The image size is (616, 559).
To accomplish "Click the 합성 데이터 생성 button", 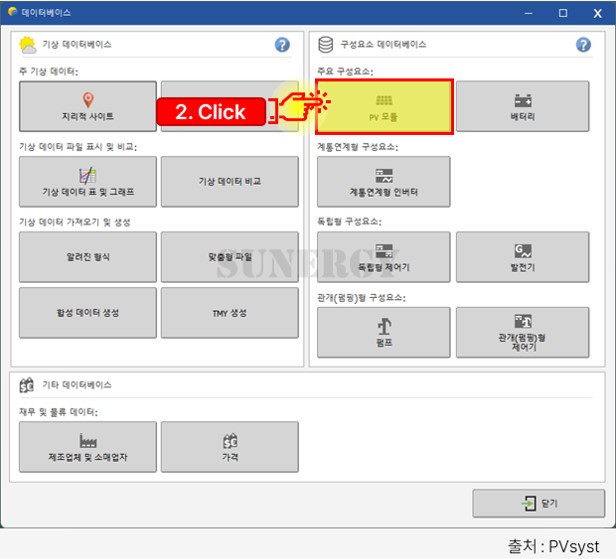I will coord(88,313).
